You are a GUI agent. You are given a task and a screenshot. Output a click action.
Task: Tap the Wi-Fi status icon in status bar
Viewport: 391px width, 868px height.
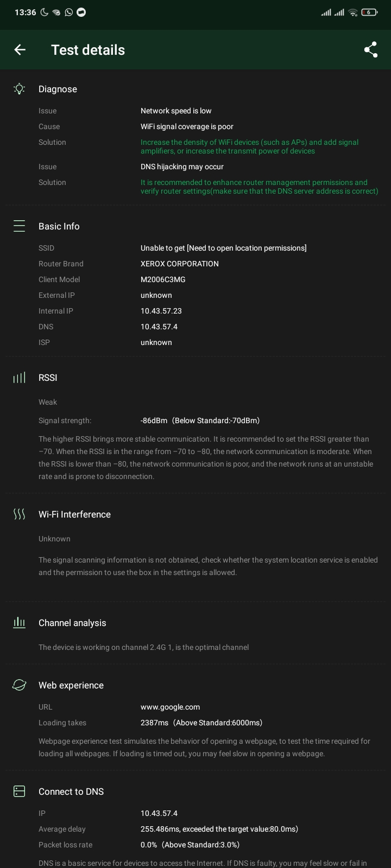pos(353,12)
